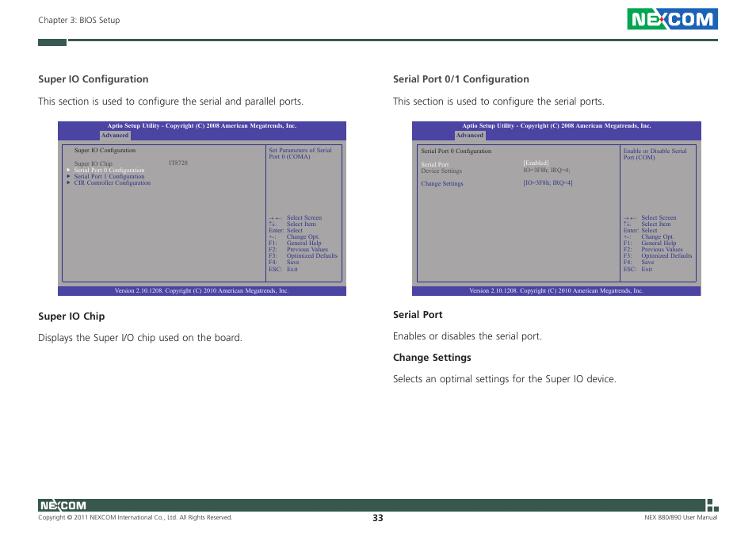Open Serial Port 1 Configuration menu entry

tap(109, 176)
